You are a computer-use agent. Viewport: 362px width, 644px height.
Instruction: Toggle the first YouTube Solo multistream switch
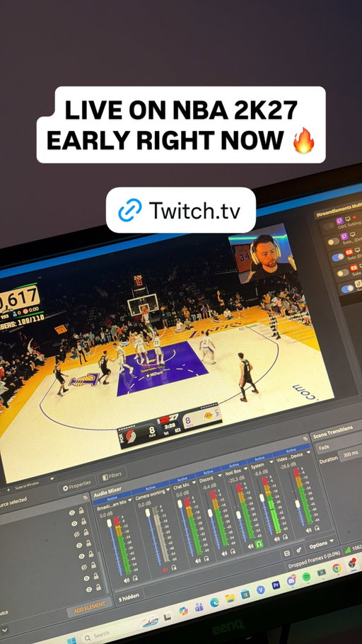point(338,257)
